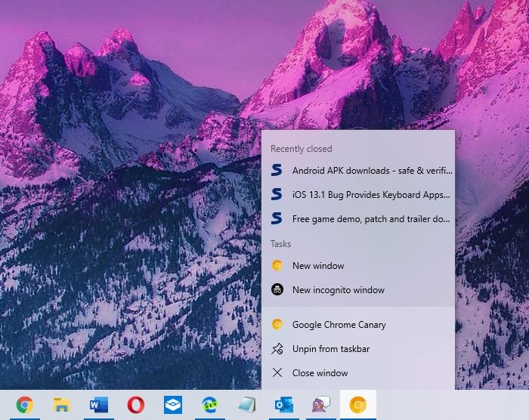Launch File Explorer from the taskbar
Viewport: 529px width, 420px height.
point(62,404)
